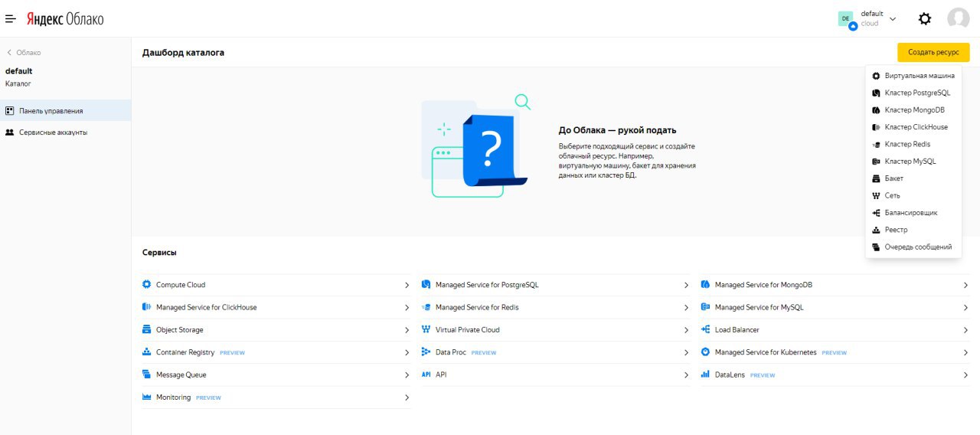Click the Managed Service for PostgreSQL icon
The height and width of the screenshot is (435, 980).
coord(426,285)
